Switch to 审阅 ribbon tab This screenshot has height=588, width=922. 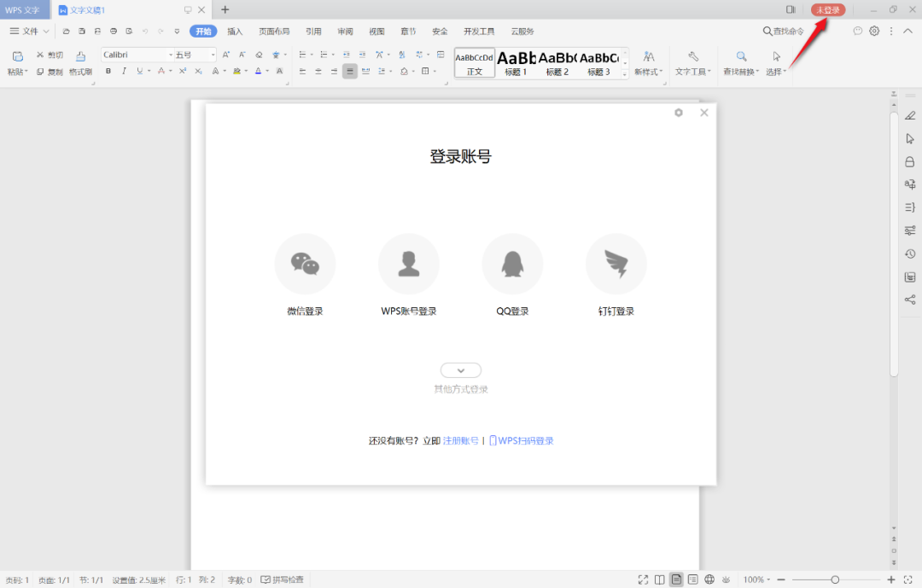pyautogui.click(x=345, y=32)
